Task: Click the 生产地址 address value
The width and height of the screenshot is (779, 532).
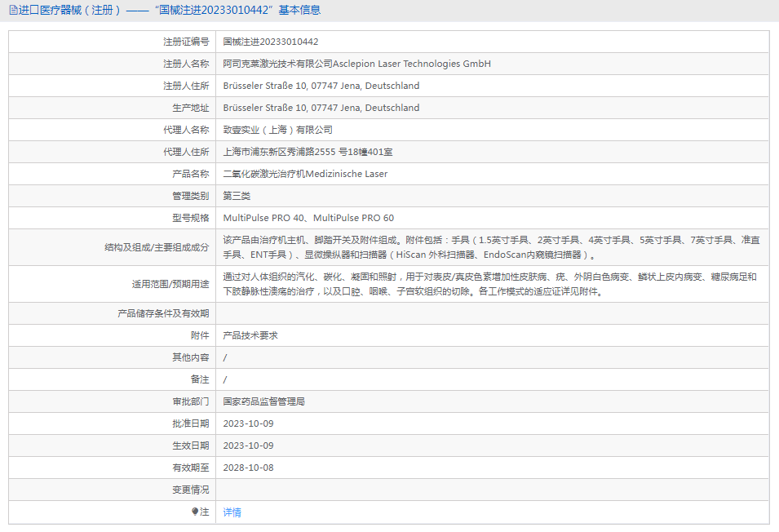Action: 321,108
